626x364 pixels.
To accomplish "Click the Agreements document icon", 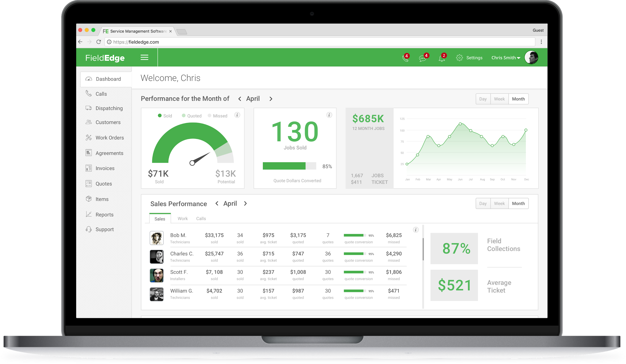I will (89, 153).
